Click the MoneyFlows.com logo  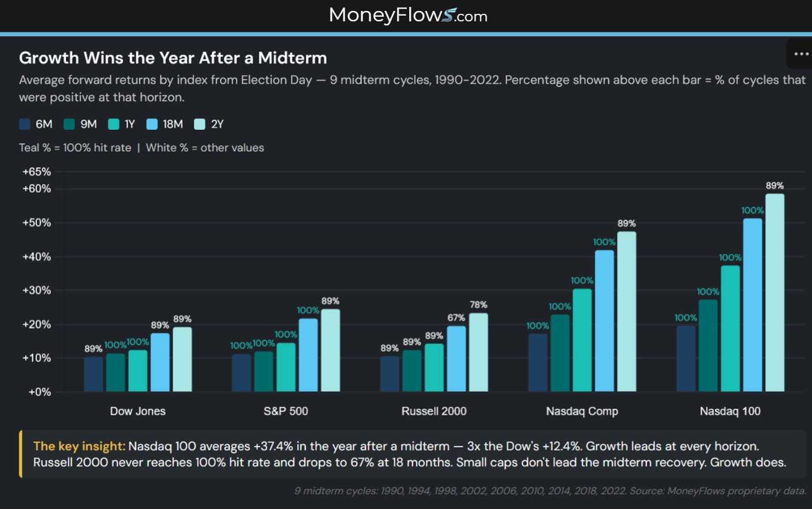coord(408,15)
